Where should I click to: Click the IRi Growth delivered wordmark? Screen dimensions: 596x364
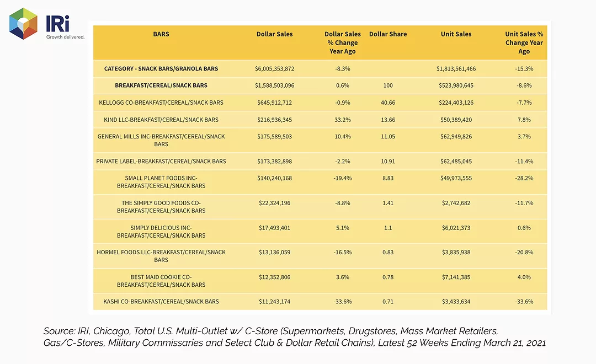(65, 27)
